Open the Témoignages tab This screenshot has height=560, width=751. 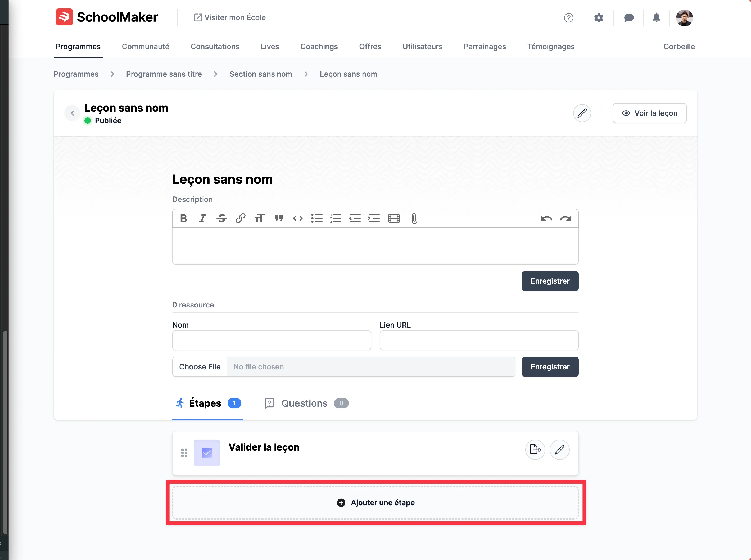click(551, 47)
